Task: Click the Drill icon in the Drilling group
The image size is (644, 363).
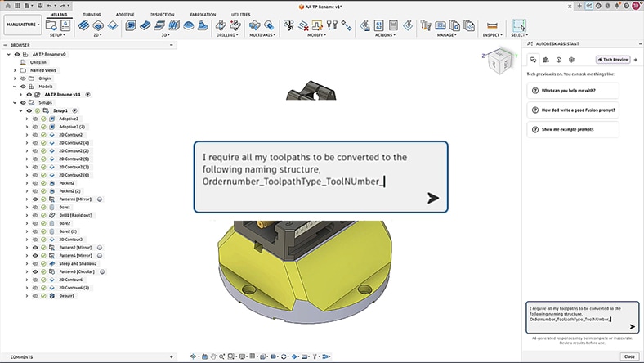Action: click(x=221, y=25)
